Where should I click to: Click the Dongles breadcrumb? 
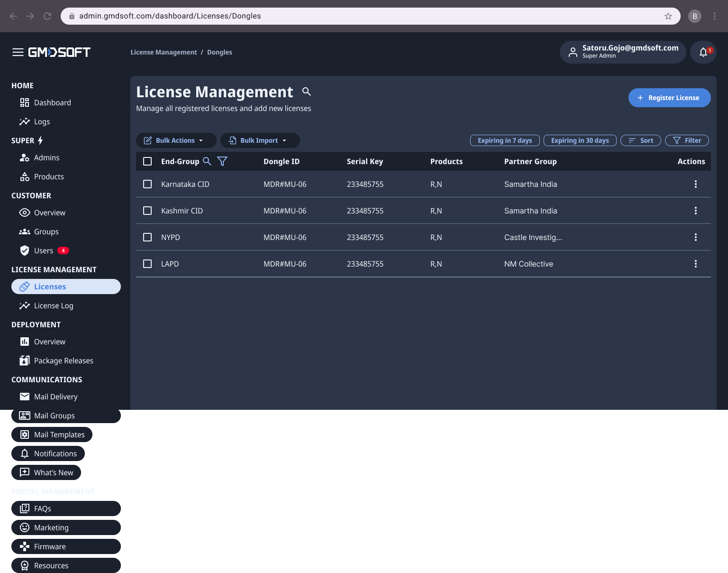click(x=219, y=52)
